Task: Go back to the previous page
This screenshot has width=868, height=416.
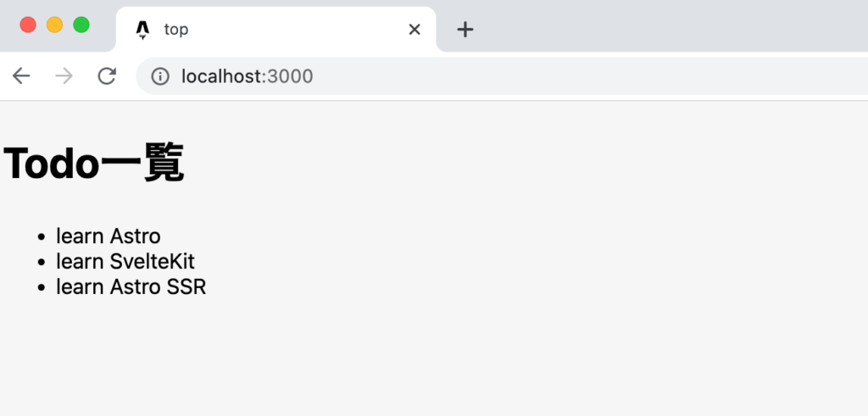Action: coord(21,76)
